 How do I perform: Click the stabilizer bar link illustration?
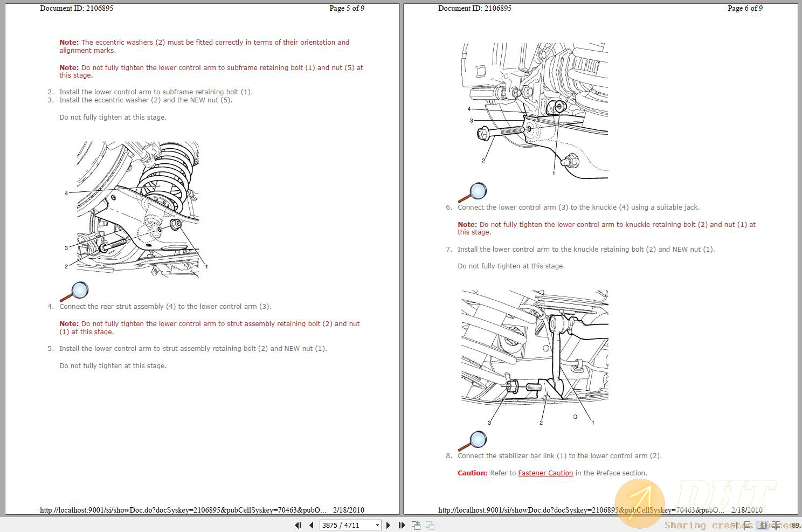pos(535,358)
